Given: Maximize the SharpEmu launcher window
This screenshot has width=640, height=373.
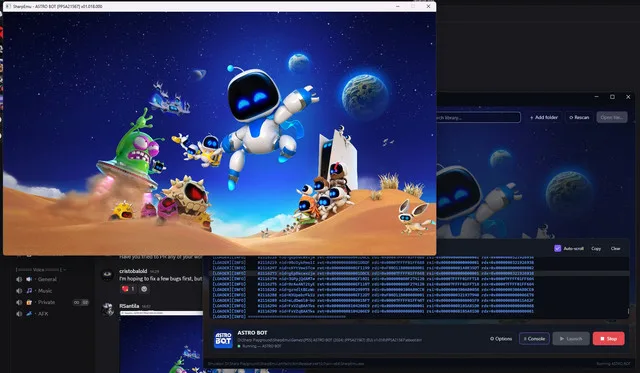Looking at the screenshot, I should click(x=612, y=97).
